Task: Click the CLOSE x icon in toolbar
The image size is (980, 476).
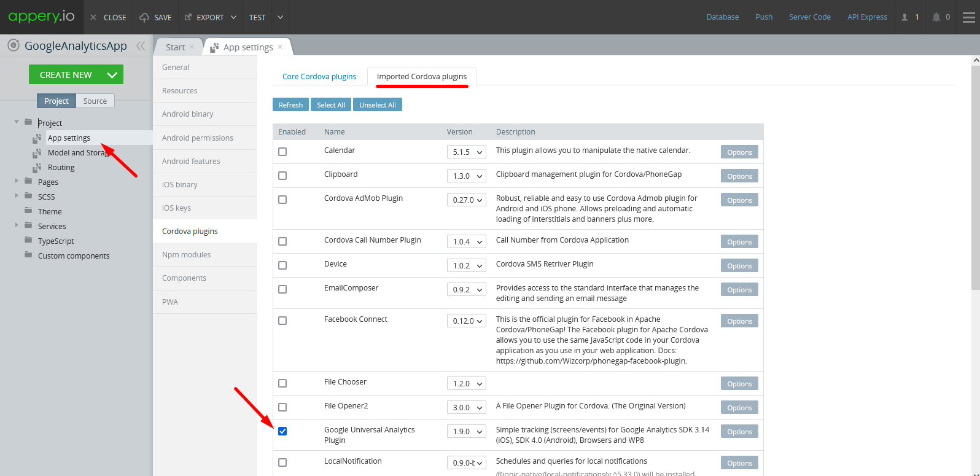Action: [93, 17]
